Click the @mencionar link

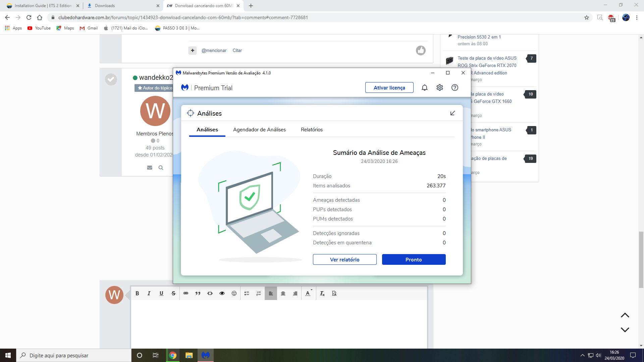click(x=214, y=51)
